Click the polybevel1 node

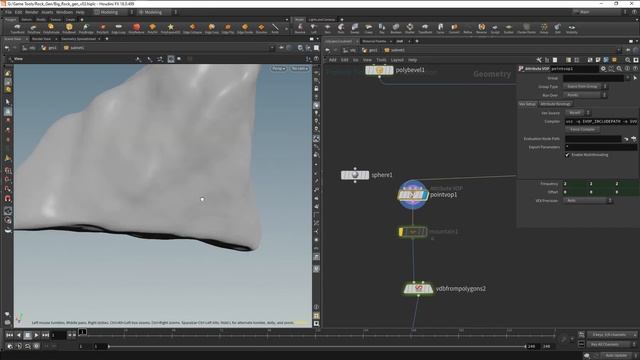click(x=379, y=70)
